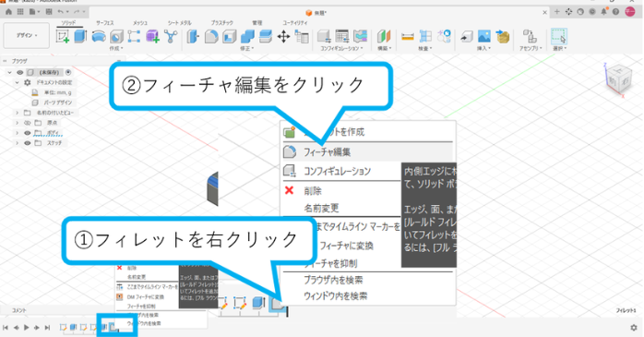This screenshot has height=337, width=644.
Task: Click the Home icon in the title toolbar
Action: pos(8,12)
